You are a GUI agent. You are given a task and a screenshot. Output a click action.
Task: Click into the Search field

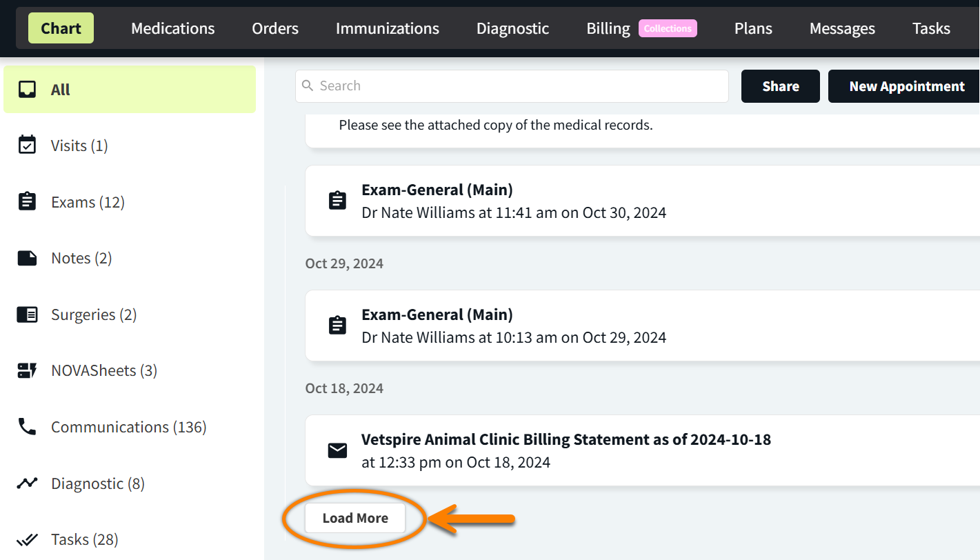coord(512,86)
